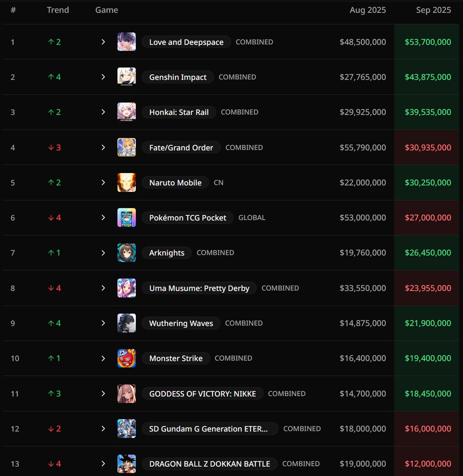Open the Wuthering Waves game icon
Image resolution: width=463 pixels, height=476 pixels.
(126, 323)
